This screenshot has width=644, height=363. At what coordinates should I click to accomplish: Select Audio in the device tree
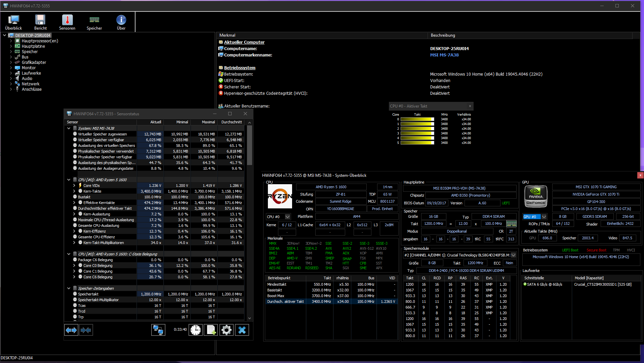pyautogui.click(x=27, y=78)
